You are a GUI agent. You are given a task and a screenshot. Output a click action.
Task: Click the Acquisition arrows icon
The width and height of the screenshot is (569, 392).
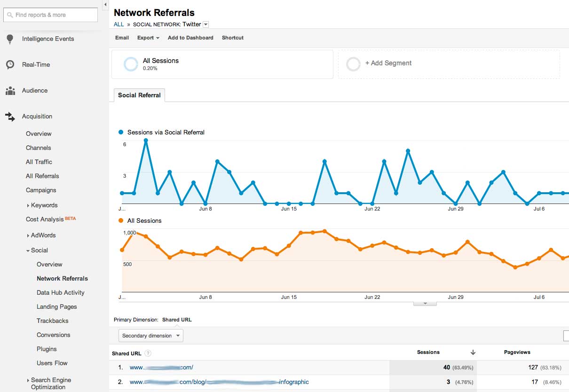[x=10, y=117]
